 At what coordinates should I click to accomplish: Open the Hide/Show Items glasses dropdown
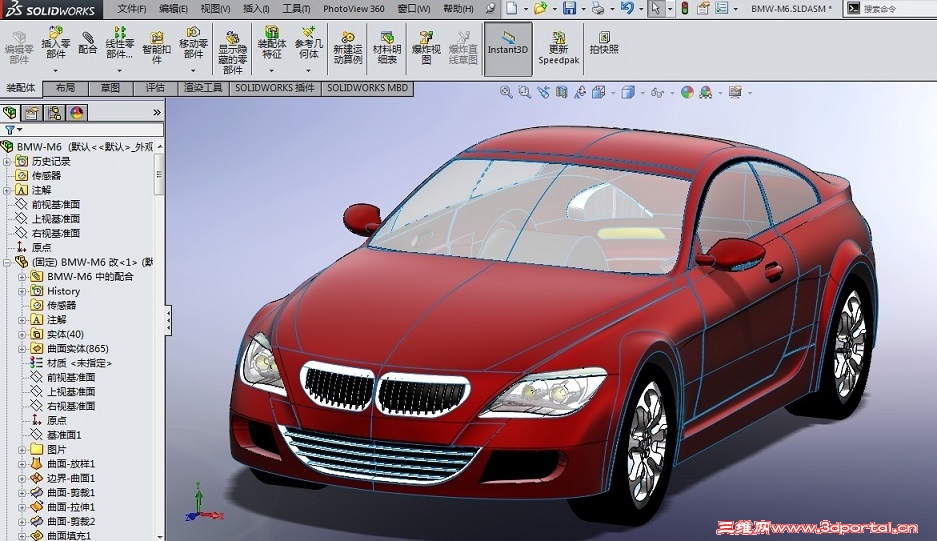click(x=672, y=93)
